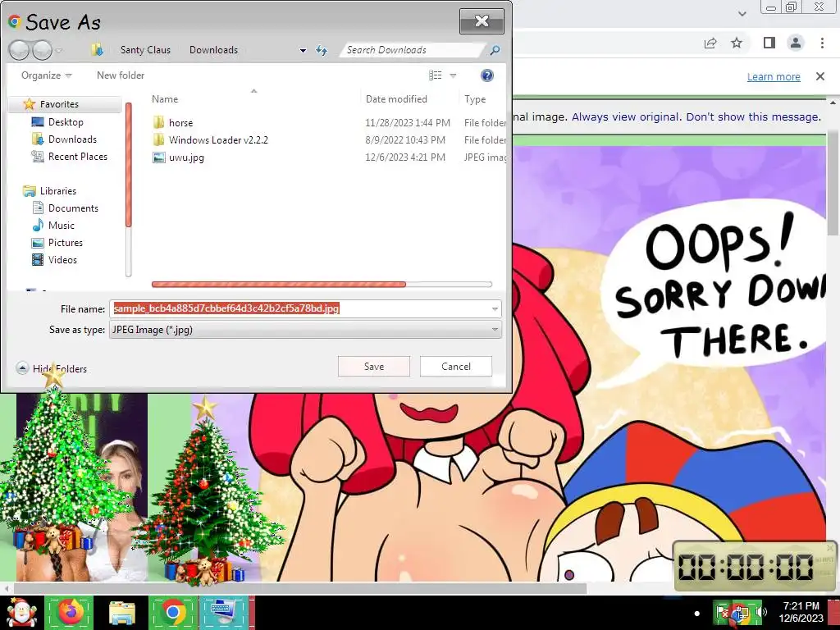Collapse with the Hide Folders button
Viewport: 840px width, 630px height.
[52, 368]
